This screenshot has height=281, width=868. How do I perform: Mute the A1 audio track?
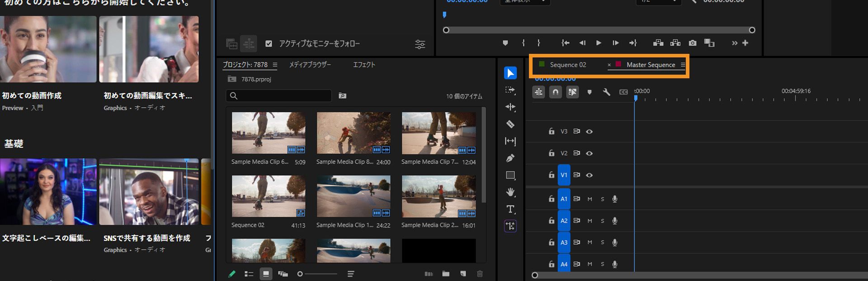590,199
